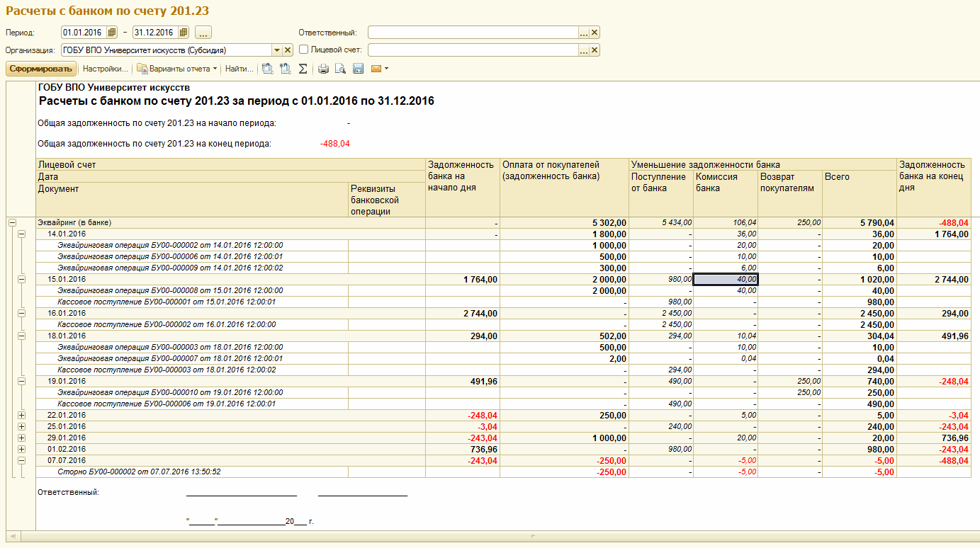Click the Лицевой счет input field

point(473,50)
